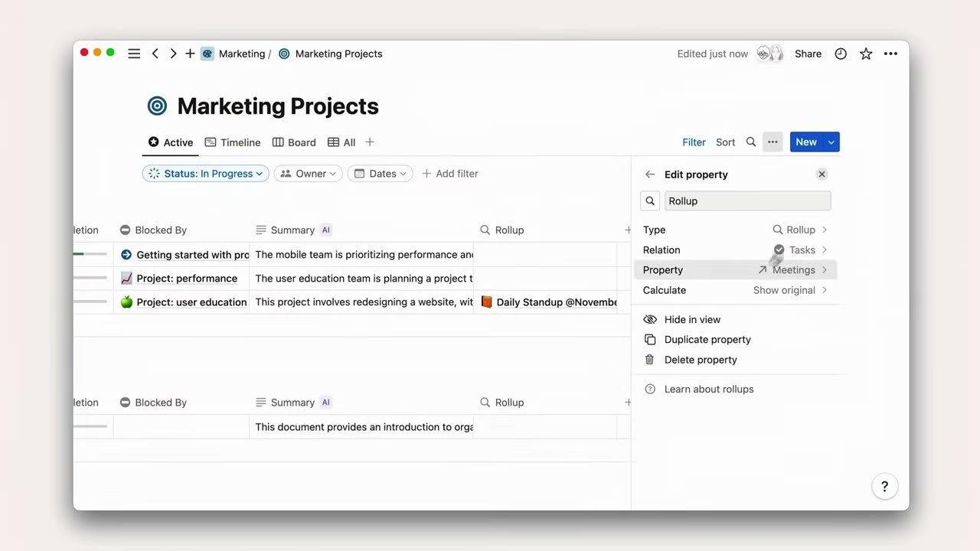Open the Status: In Progress filter
Image resolution: width=980 pixels, height=551 pixels.
(x=205, y=174)
